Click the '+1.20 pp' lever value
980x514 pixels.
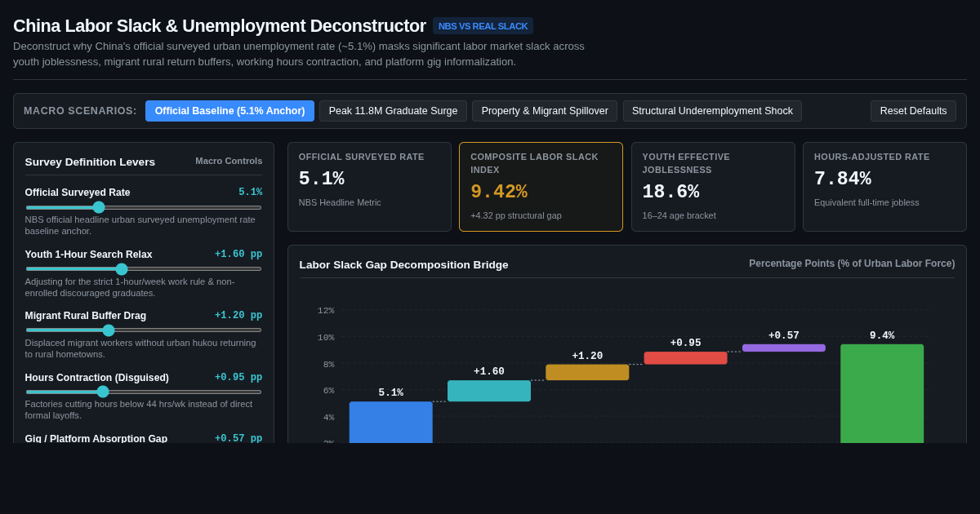pos(238,316)
